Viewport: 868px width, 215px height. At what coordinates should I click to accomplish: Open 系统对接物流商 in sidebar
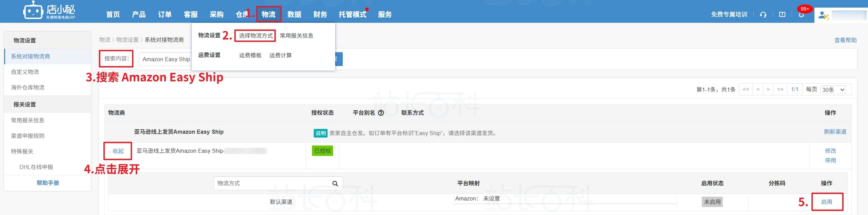(x=48, y=56)
